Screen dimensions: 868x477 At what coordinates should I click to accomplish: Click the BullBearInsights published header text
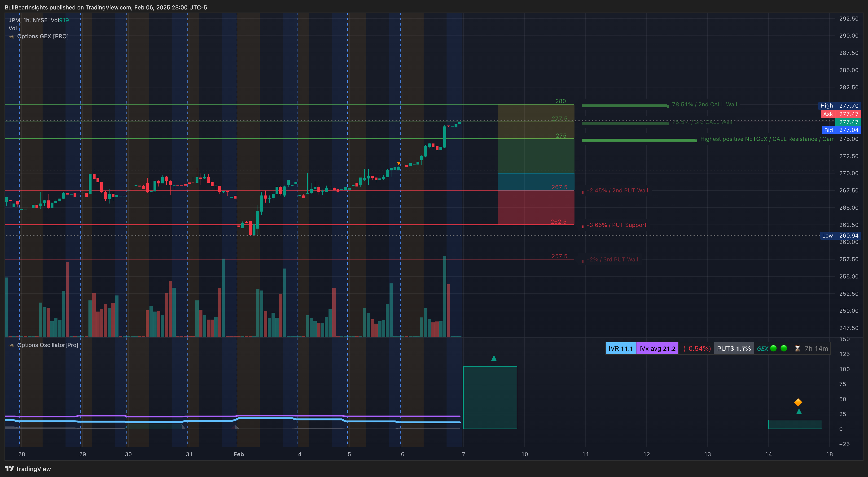106,7
